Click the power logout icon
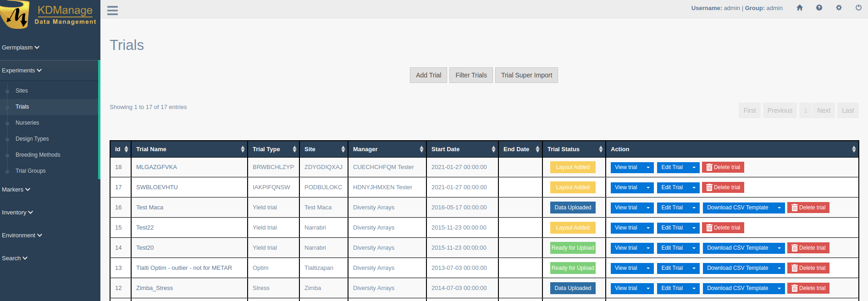Screen dimensions: 868x301 click(x=858, y=8)
